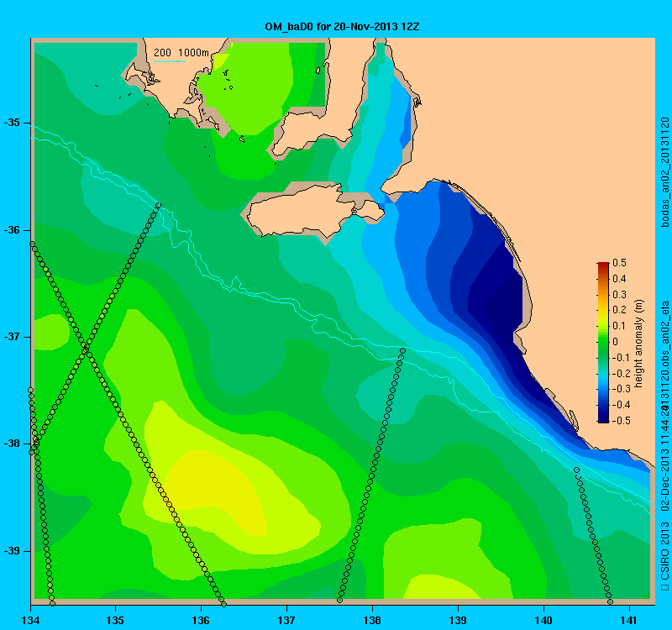Click the longitude label '136'
This screenshot has height=630, width=672.
(x=201, y=620)
